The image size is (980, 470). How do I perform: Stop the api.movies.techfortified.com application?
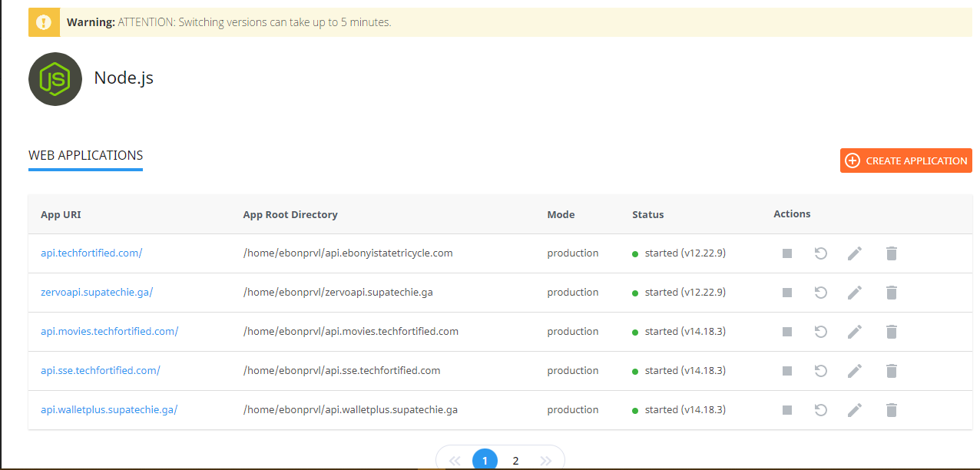(x=786, y=331)
